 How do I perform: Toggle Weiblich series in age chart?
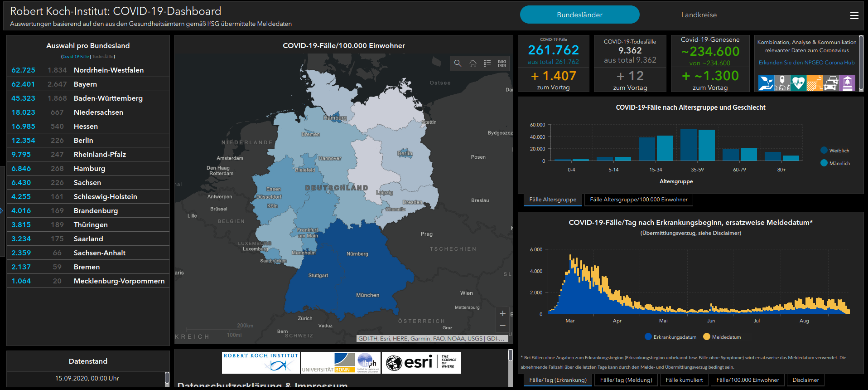pos(834,151)
